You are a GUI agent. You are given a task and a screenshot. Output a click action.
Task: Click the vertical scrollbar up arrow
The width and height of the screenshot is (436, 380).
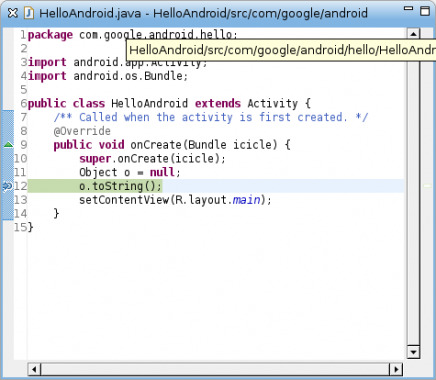[413, 34]
